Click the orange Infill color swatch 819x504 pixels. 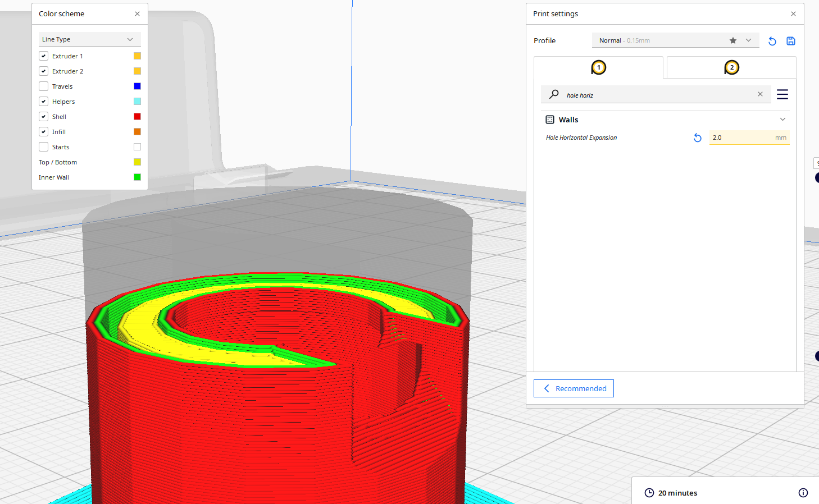[x=137, y=132]
